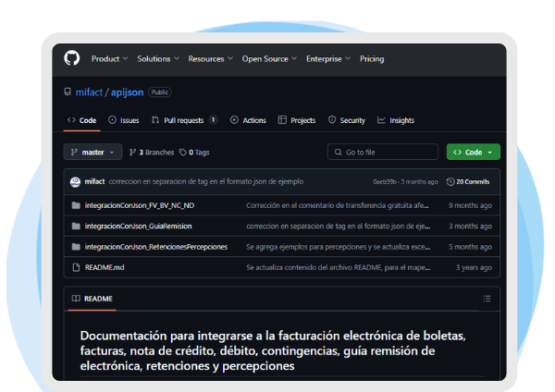Switch to the Issues tab
Image resolution: width=555 pixels, height=392 pixels.
click(124, 120)
